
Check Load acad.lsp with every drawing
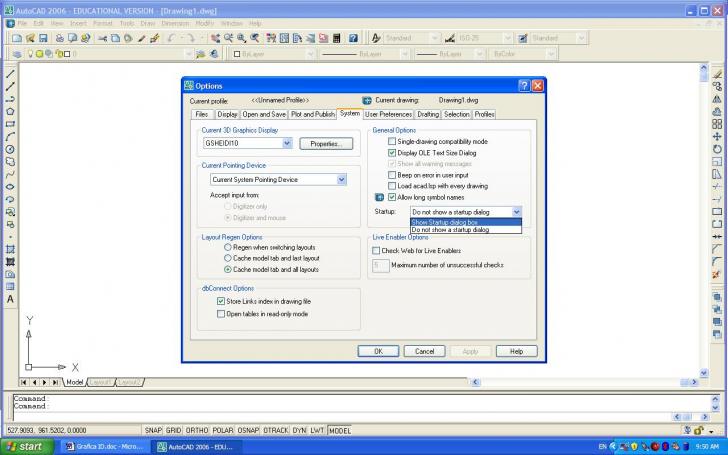pyautogui.click(x=392, y=186)
